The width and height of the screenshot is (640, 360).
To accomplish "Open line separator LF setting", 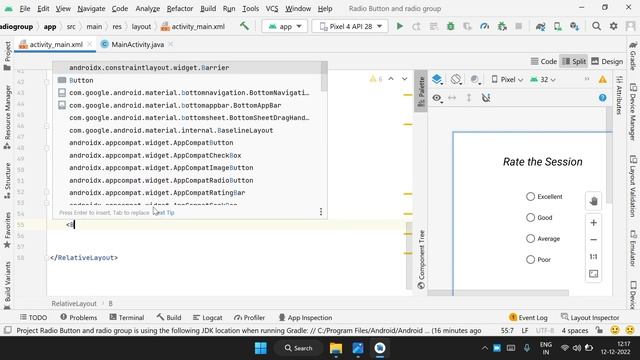I will (x=525, y=331).
